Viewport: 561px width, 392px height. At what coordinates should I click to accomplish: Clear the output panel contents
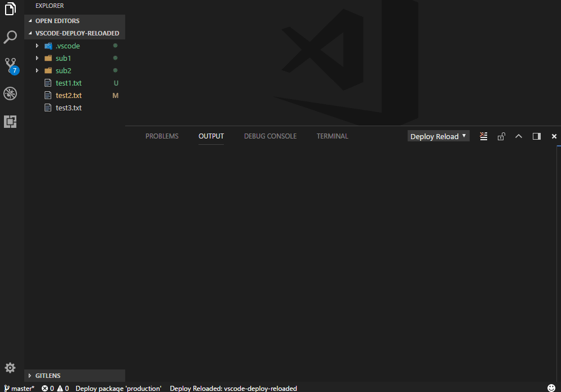tap(483, 136)
